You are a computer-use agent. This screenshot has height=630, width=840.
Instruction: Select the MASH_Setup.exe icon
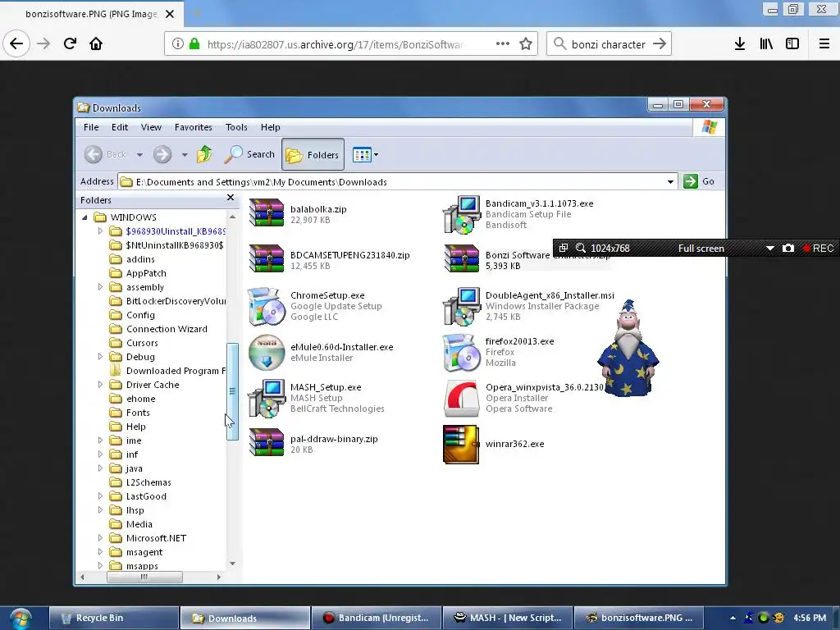point(267,398)
